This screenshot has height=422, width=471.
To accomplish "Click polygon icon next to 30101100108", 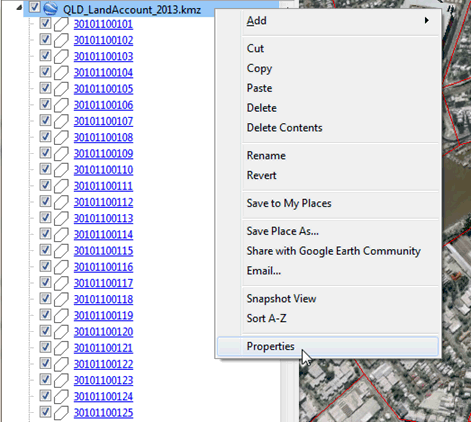I will click(x=61, y=138).
